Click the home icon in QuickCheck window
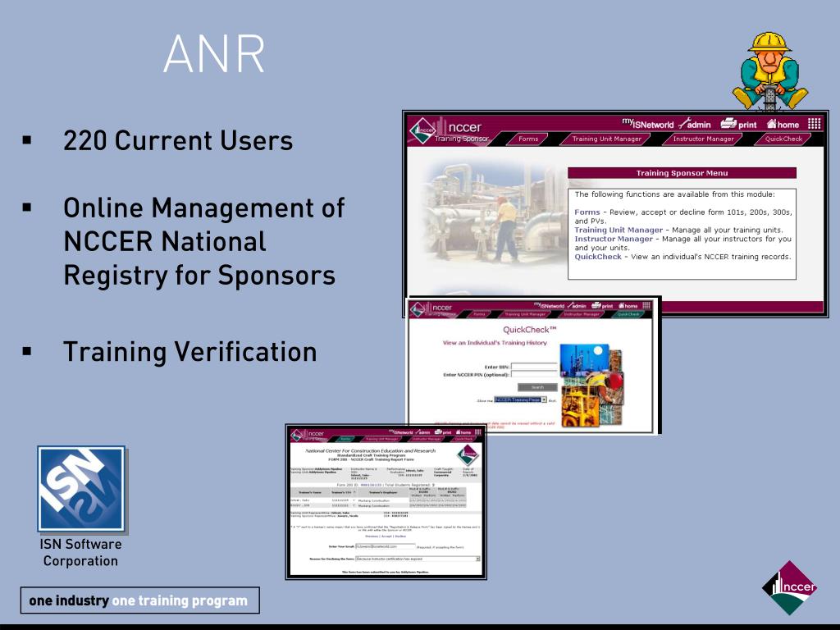The width and height of the screenshot is (840, 630). [628, 305]
